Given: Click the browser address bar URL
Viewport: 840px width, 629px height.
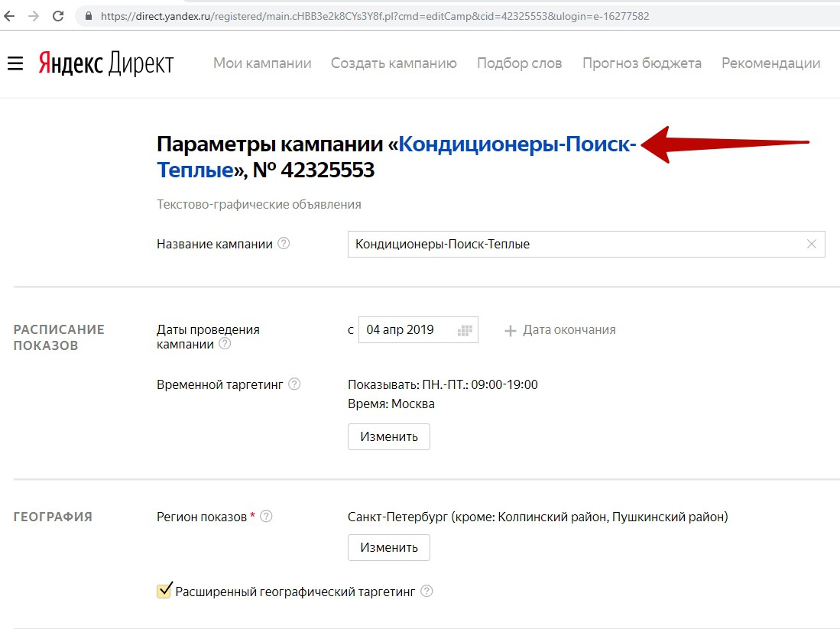Looking at the screenshot, I should 375,16.
